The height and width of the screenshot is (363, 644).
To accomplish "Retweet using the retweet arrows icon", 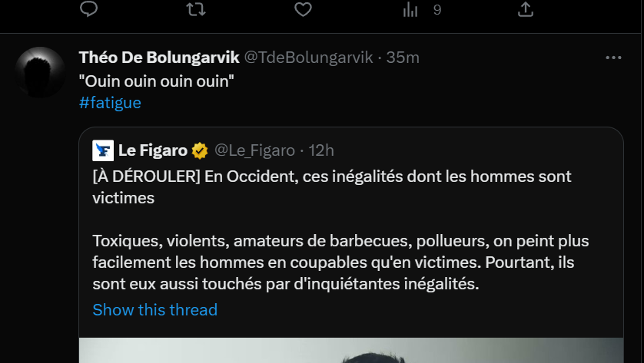I will coord(195,9).
